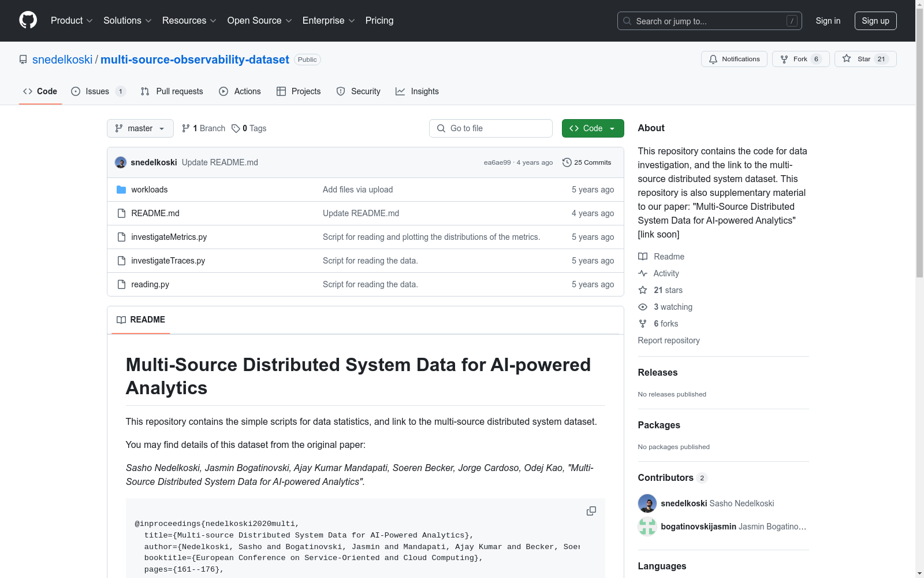Click the Notifications bell button
924x578 pixels.
pos(734,59)
